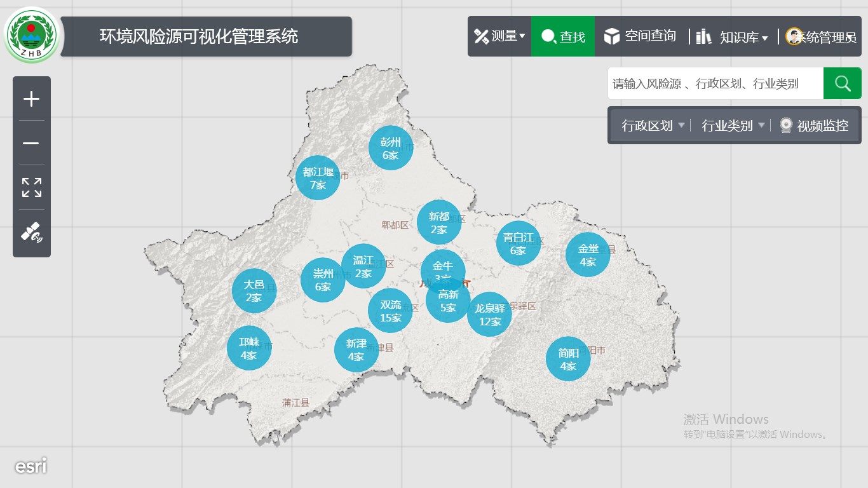The image size is (868, 488).
Task: Zoom out with the minus button
Action: pyautogui.click(x=31, y=143)
